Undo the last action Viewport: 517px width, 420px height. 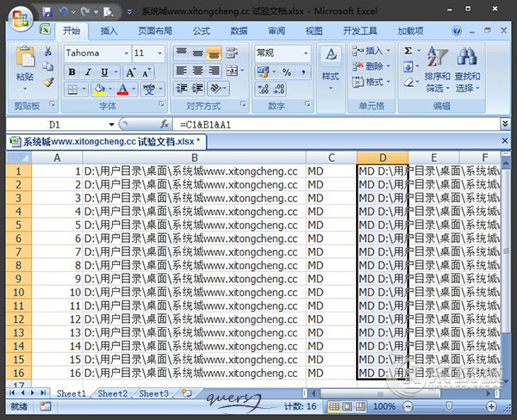[x=63, y=12]
